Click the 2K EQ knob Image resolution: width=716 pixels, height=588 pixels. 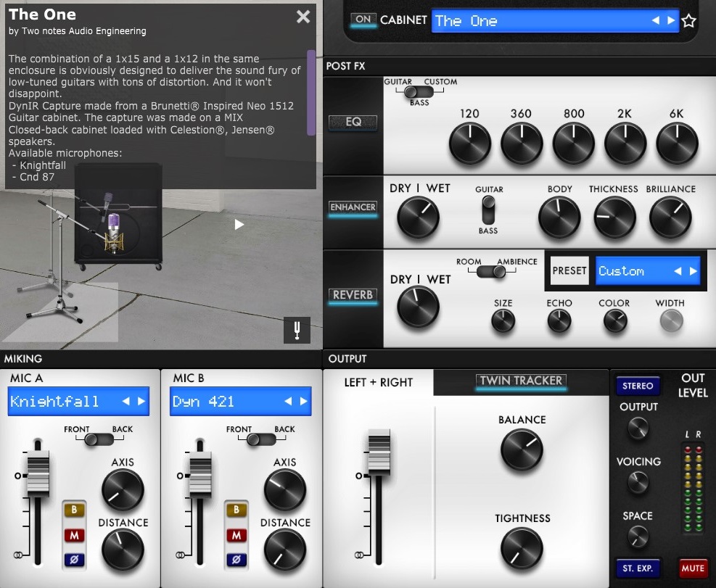coord(625,144)
